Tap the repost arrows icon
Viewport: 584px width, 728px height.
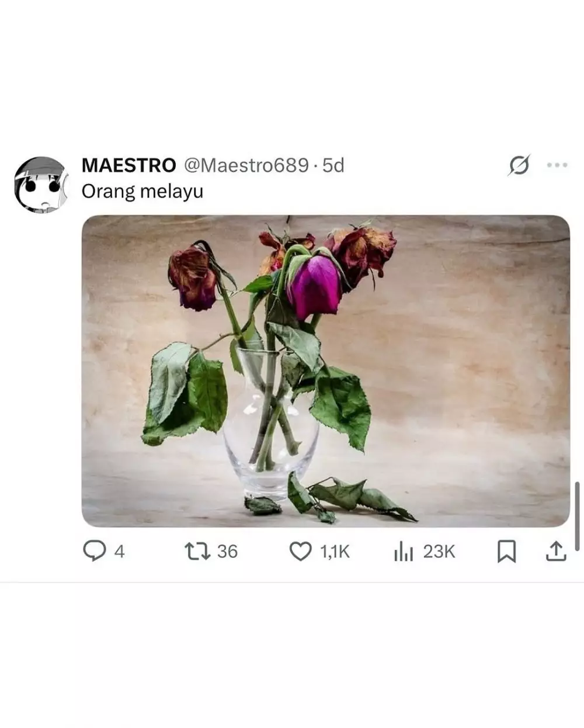197,551
